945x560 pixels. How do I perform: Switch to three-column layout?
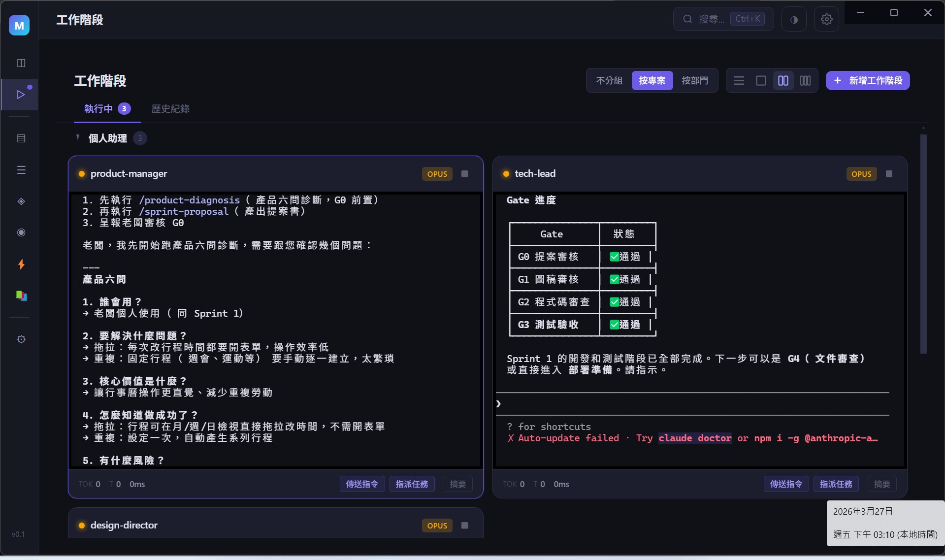click(x=805, y=80)
